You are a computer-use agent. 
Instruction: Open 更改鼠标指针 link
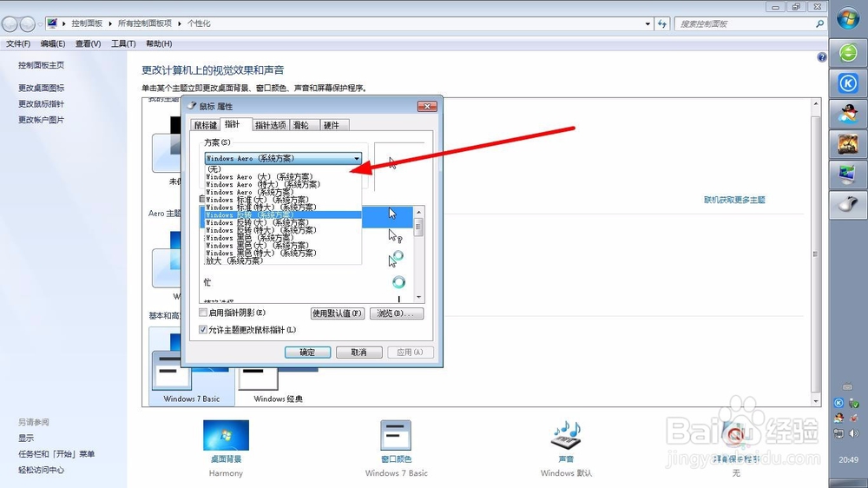41,104
